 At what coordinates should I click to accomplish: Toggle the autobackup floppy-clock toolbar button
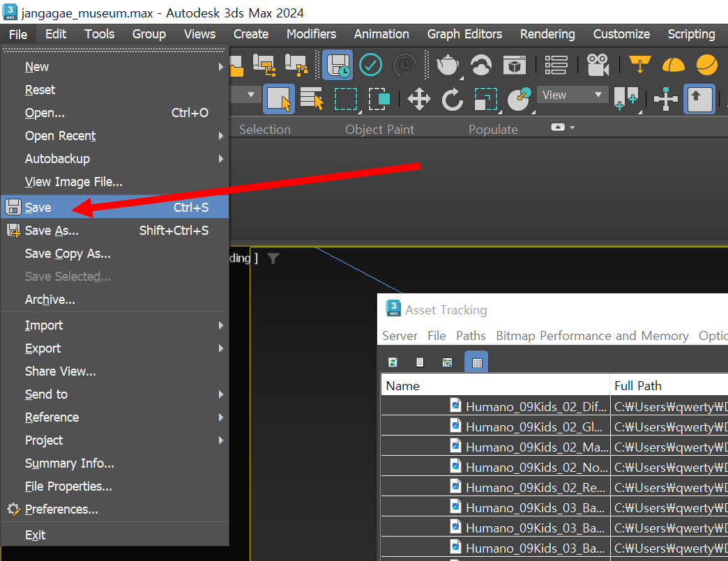pyautogui.click(x=338, y=65)
